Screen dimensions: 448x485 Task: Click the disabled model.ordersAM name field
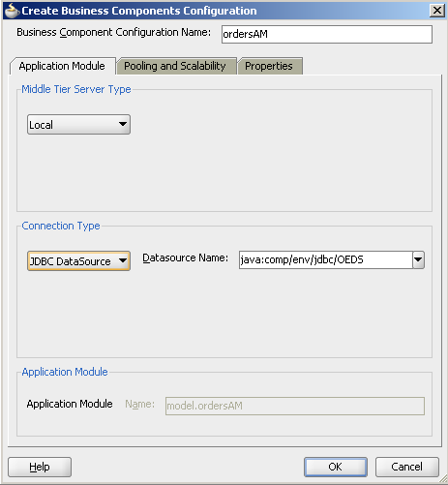(x=295, y=406)
